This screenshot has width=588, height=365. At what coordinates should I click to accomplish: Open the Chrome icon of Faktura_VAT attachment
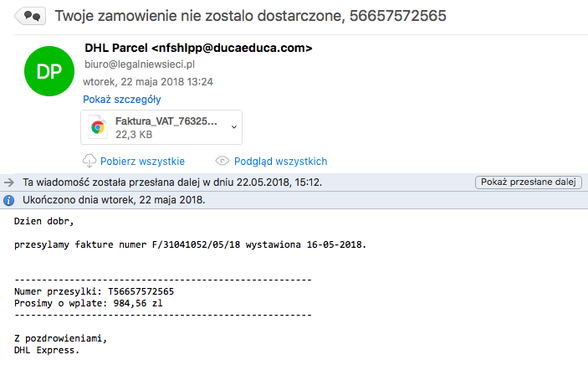[98, 127]
